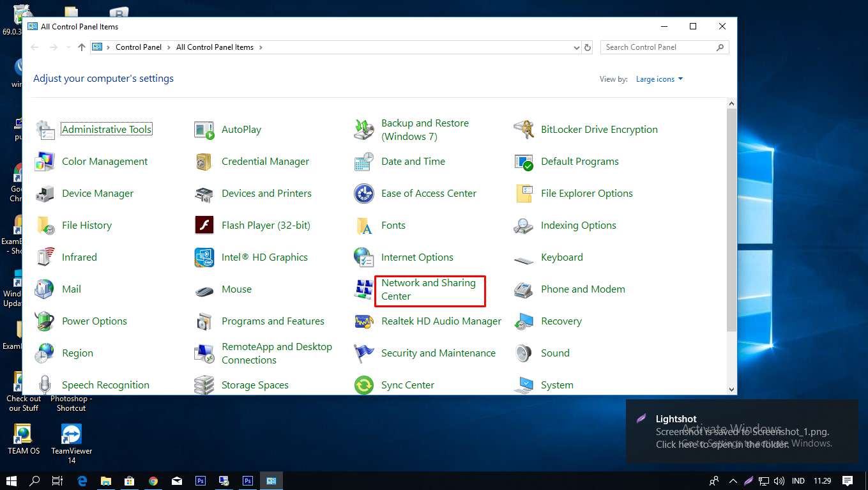Screen dimensions: 868x490
Task: Open Realtek HD Audio Manager
Action: click(440, 321)
